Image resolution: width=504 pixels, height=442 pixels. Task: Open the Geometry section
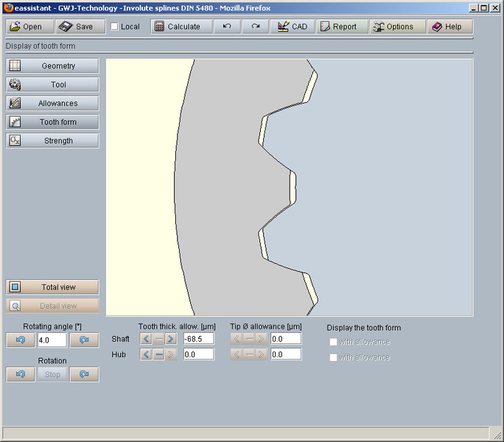pos(52,66)
